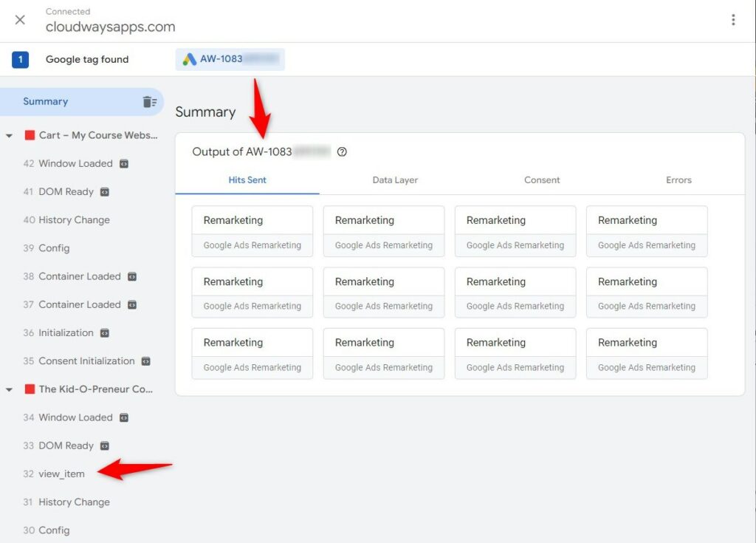Open third-row Remarketing hit in third column
The height and width of the screenshot is (543, 756).
coord(515,354)
